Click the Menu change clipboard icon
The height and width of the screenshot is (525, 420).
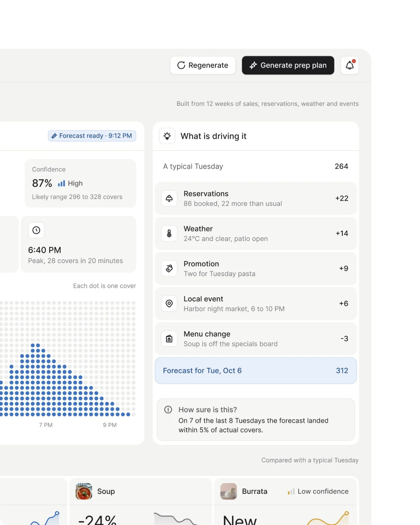pos(169,338)
